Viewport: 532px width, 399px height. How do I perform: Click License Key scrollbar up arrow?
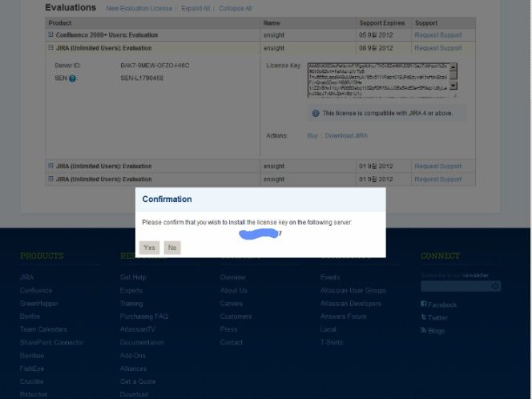coord(454,66)
